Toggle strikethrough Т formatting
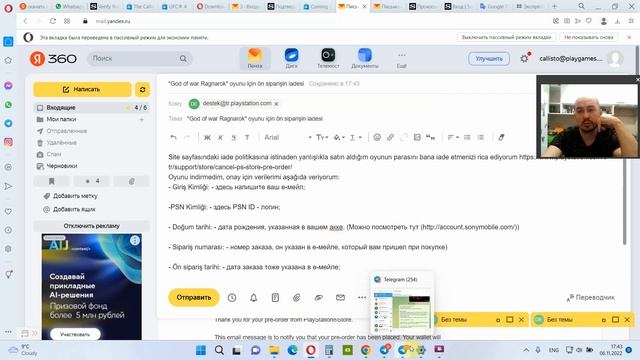The height and width of the screenshot is (360, 640). (247, 138)
